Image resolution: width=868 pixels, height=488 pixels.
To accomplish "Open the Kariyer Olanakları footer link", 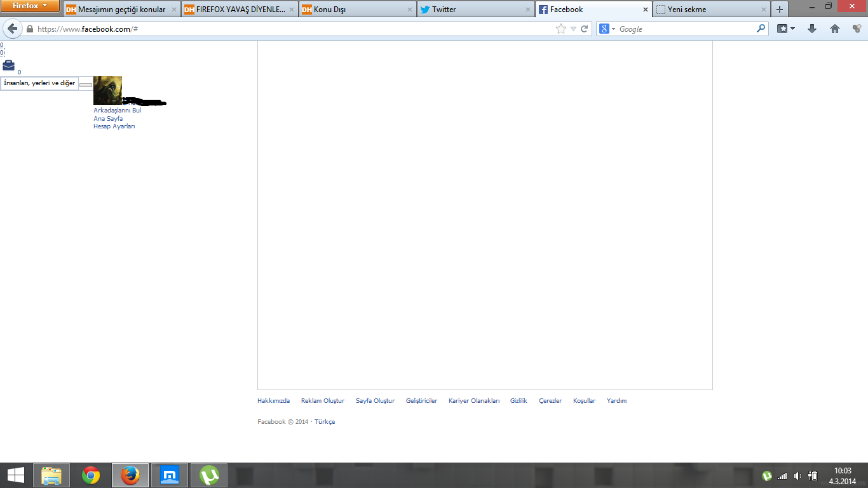I will point(474,401).
